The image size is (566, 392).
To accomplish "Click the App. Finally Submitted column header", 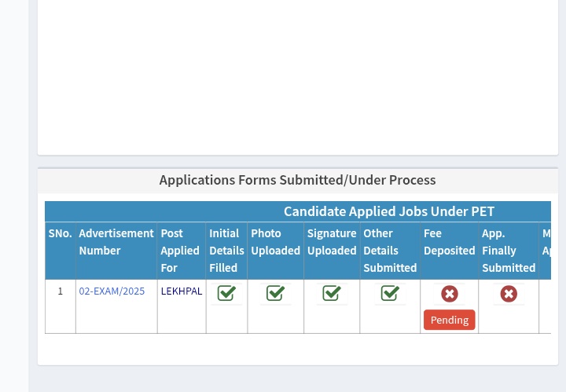I will coord(509,251).
